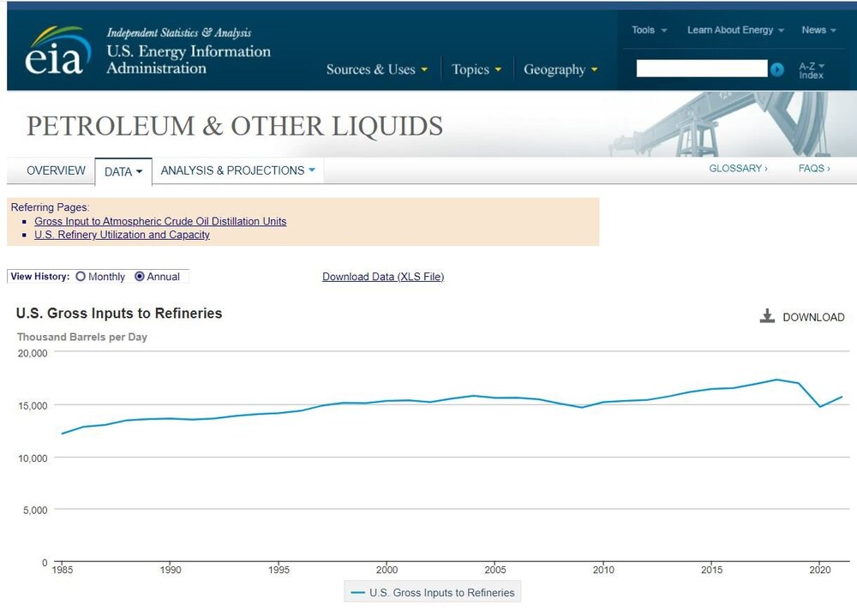The width and height of the screenshot is (857, 616).
Task: Switch to the OVERVIEW tab
Action: tap(55, 170)
